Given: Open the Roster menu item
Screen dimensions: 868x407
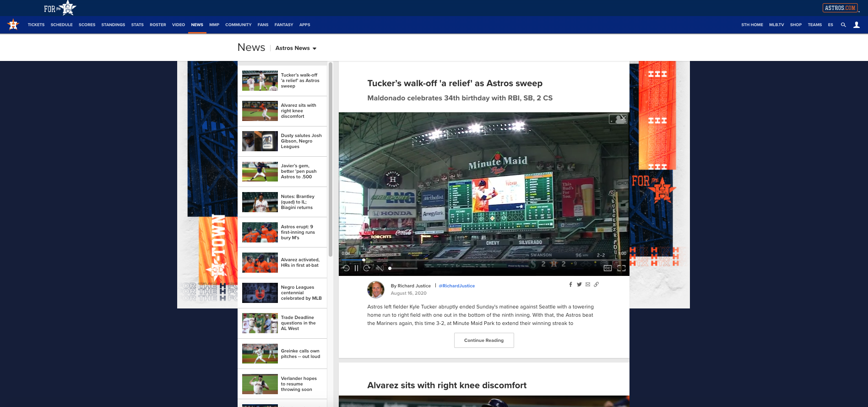Looking at the screenshot, I should 158,25.
